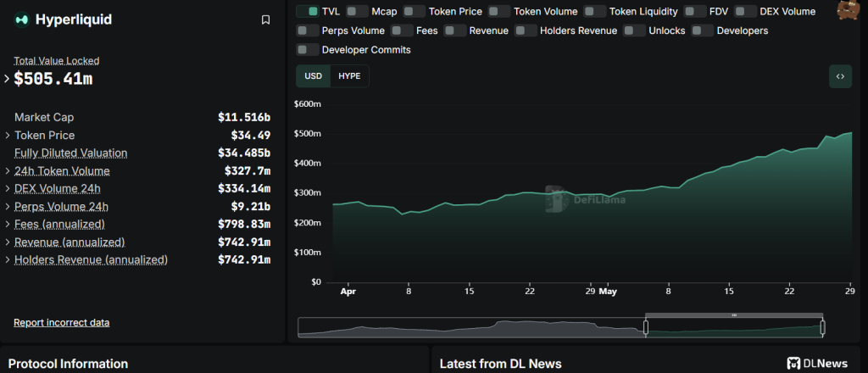This screenshot has height=373, width=868.
Task: Click the range slider top grab bar
Action: [x=734, y=315]
